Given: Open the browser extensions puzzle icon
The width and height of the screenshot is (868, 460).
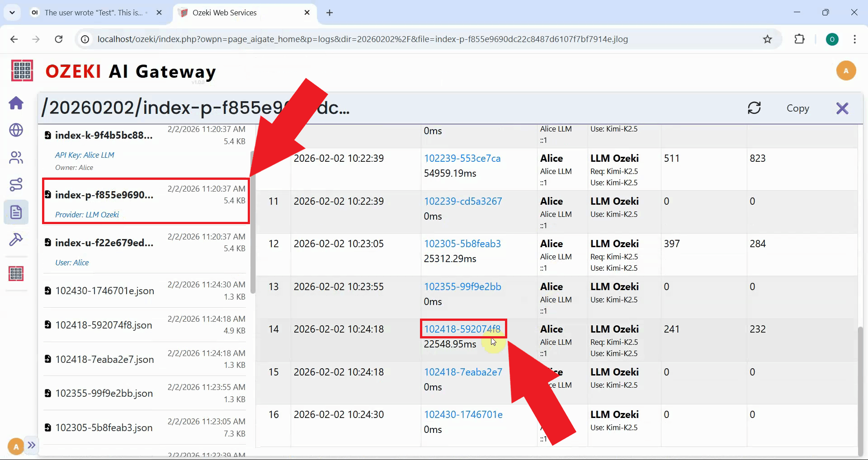Looking at the screenshot, I should (799, 39).
